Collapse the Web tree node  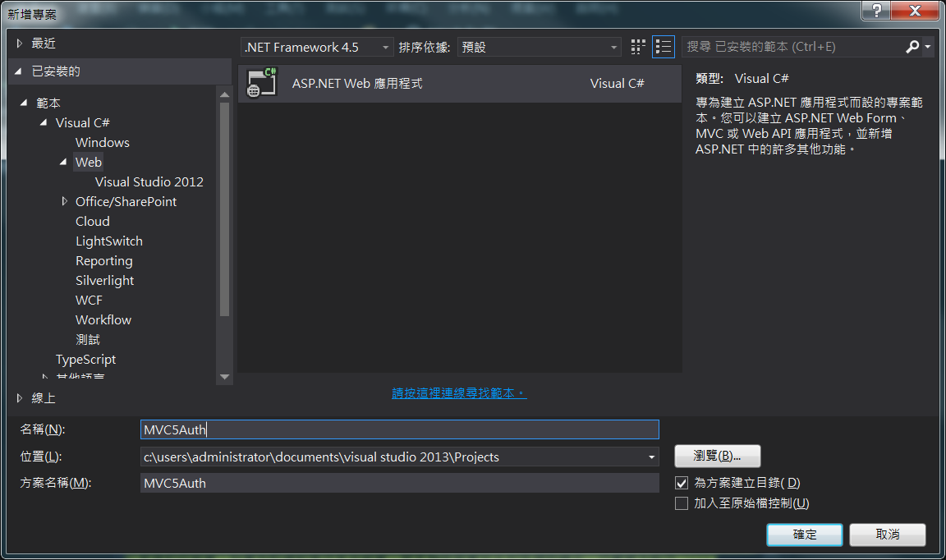(x=63, y=162)
